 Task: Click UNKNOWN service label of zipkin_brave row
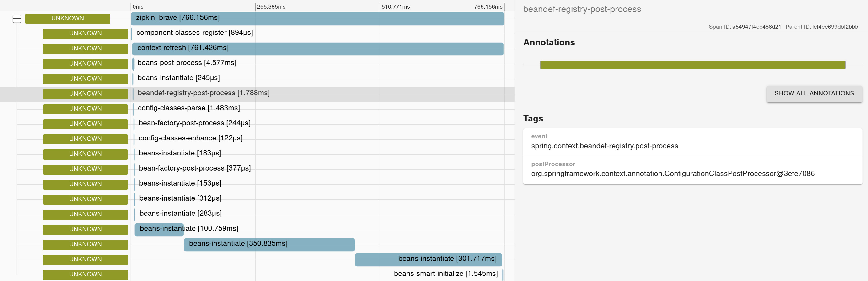(x=67, y=19)
